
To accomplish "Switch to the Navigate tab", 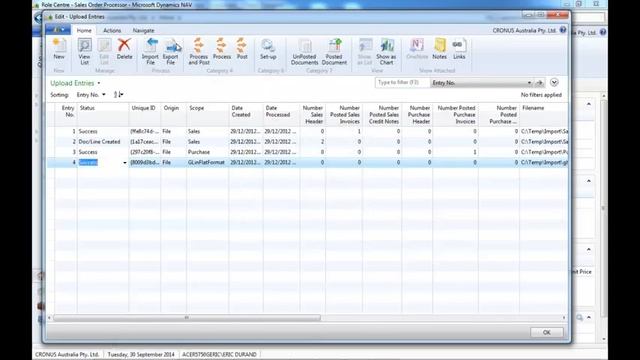I will [143, 30].
